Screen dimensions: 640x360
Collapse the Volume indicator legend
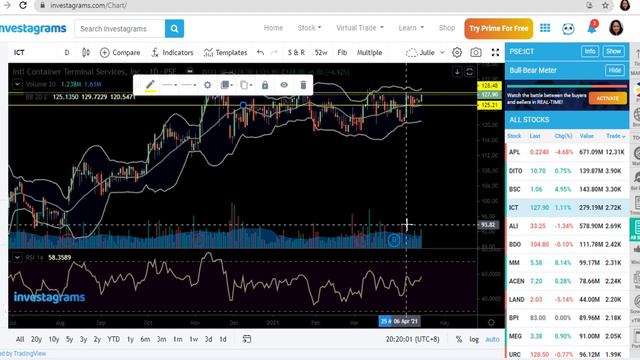point(17,84)
